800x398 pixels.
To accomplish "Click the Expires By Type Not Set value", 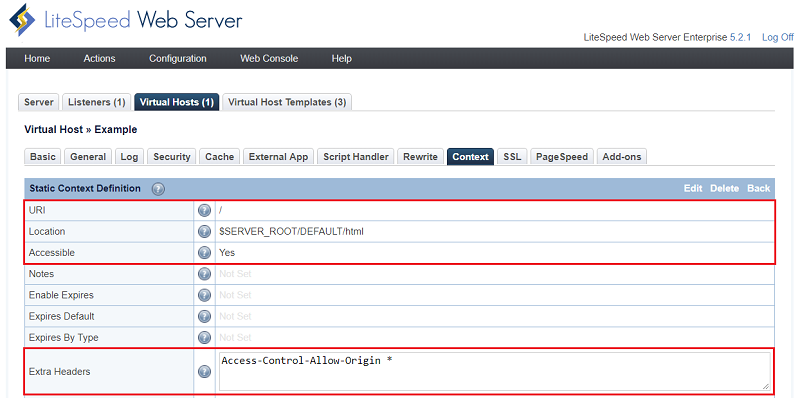I will [235, 337].
